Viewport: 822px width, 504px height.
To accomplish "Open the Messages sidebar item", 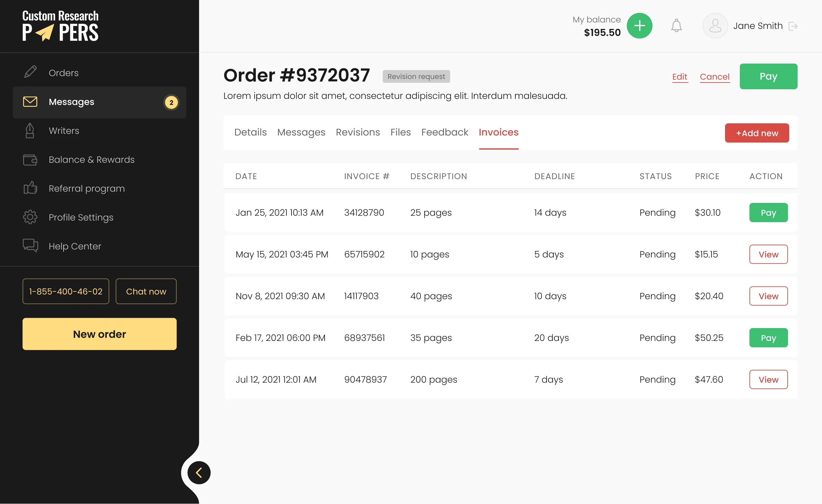I will pyautogui.click(x=100, y=102).
